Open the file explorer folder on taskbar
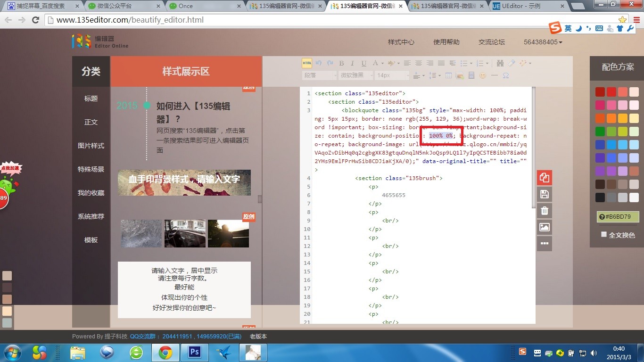This screenshot has width=644, height=362. coord(78,352)
